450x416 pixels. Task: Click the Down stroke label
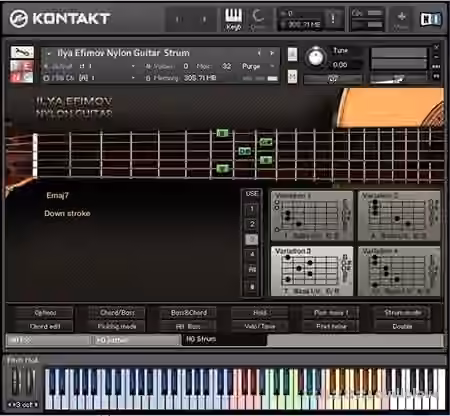[x=67, y=213]
